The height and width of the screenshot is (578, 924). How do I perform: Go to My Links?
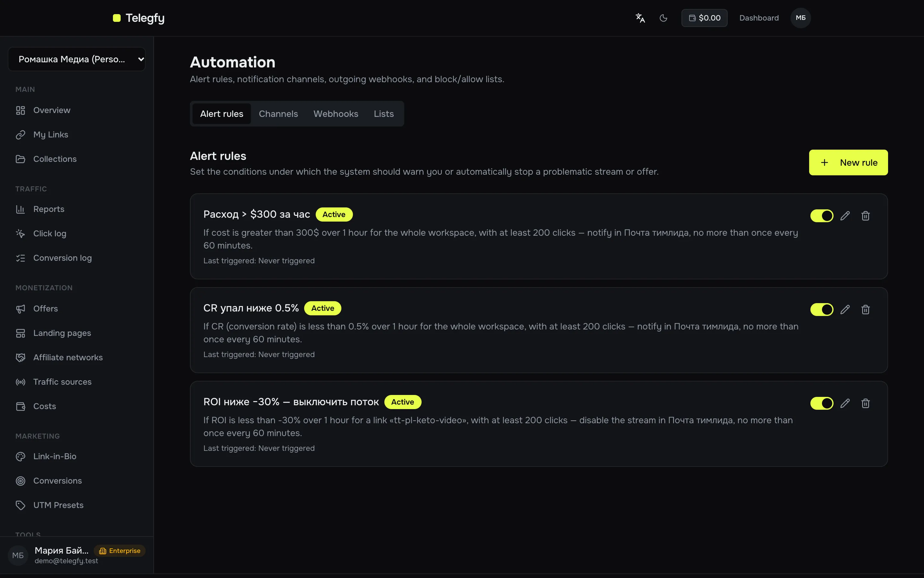(x=77, y=135)
